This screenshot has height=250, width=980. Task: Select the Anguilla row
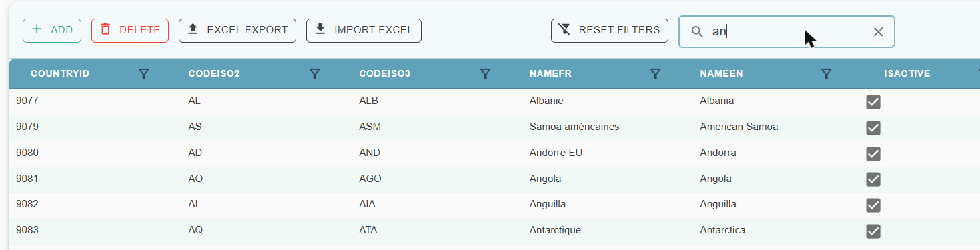coord(494,205)
